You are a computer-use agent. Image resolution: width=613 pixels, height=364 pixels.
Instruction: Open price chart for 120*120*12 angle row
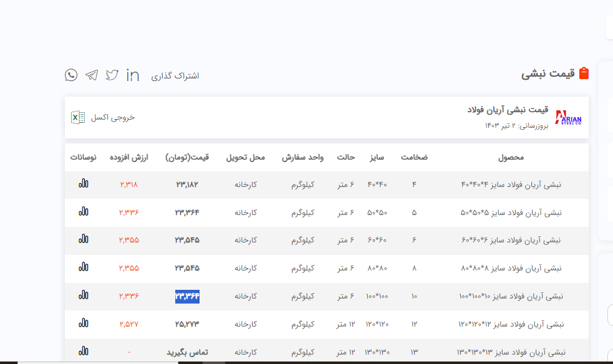point(83,323)
